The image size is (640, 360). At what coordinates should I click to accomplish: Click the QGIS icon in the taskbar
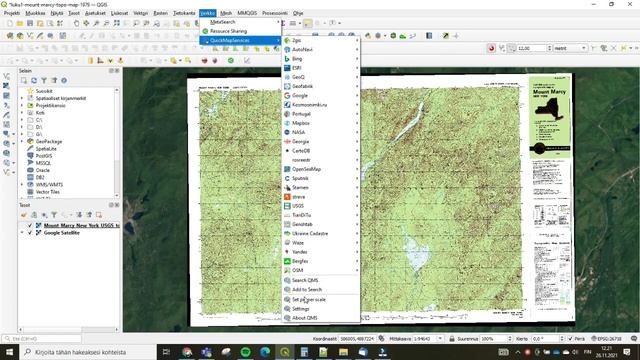pos(285,352)
